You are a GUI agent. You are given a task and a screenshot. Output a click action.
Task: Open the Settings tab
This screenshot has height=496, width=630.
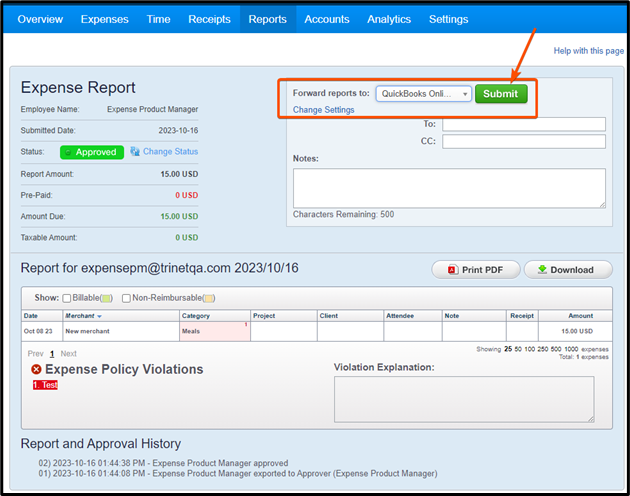tap(448, 19)
